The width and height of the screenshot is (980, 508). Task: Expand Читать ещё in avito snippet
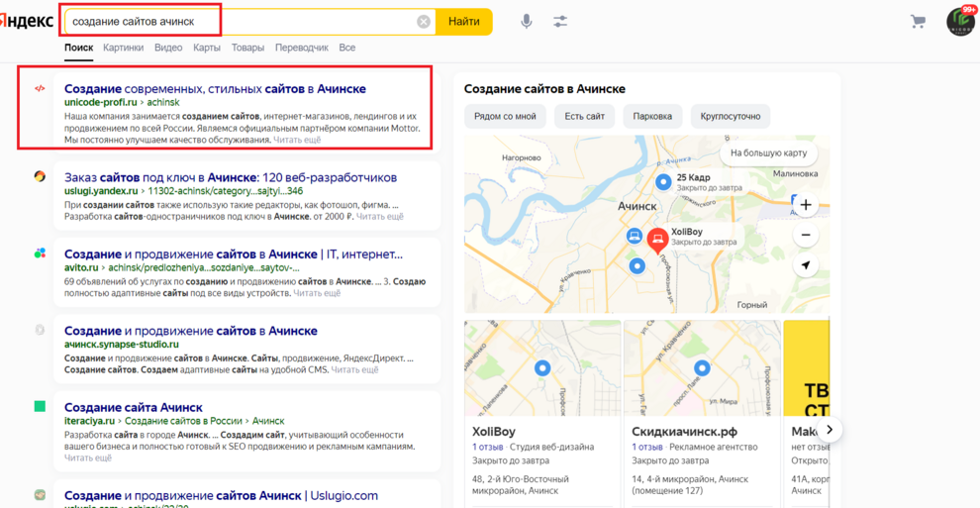(x=317, y=293)
